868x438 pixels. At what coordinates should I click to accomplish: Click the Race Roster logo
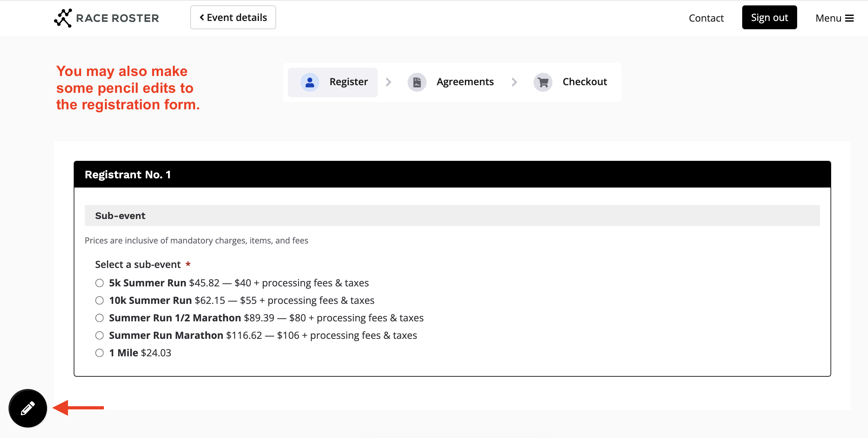tap(106, 18)
